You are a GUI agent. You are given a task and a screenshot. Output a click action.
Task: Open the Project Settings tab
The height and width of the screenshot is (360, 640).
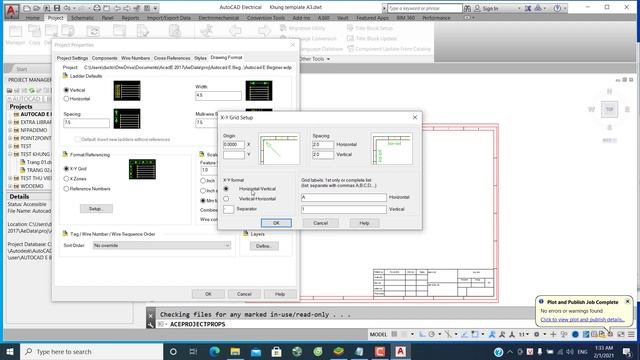[72, 58]
